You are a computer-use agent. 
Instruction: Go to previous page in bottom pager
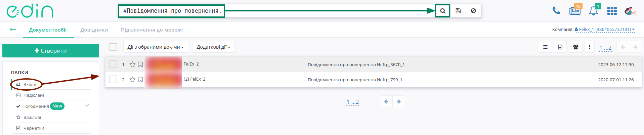(x=386, y=101)
